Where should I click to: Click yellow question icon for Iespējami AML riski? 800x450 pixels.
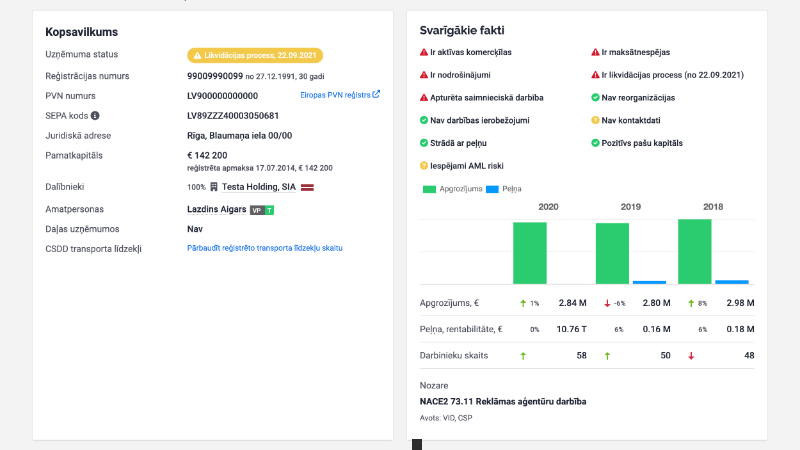[424, 166]
